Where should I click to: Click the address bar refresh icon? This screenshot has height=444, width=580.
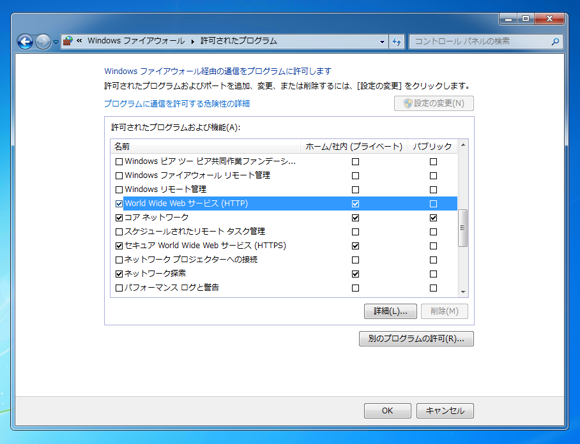click(397, 41)
